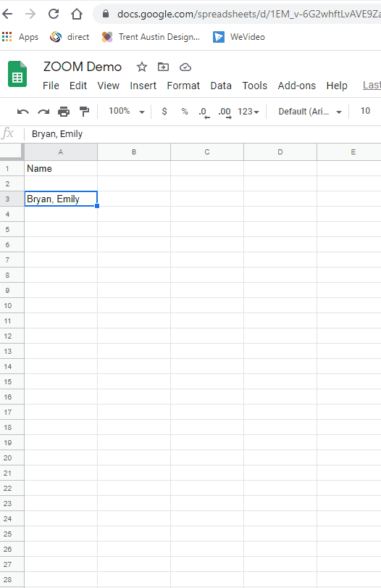381x588 pixels.
Task: Open Trent Austin Design bookmark
Action: pyautogui.click(x=151, y=37)
